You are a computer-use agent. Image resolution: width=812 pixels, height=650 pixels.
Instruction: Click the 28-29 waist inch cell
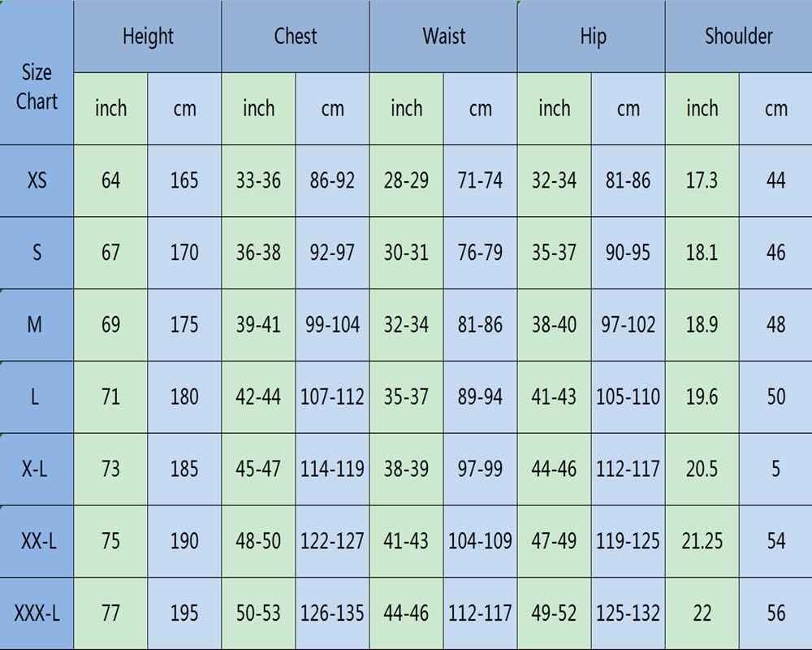coord(406,180)
